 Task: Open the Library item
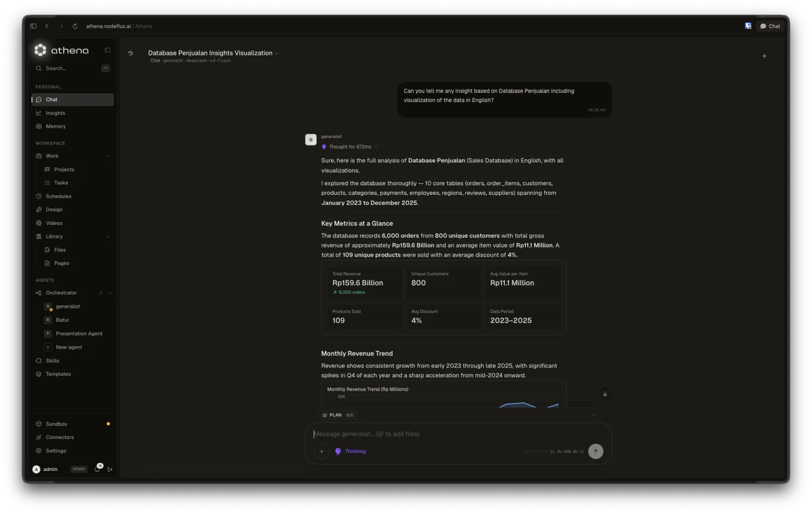tap(72, 236)
